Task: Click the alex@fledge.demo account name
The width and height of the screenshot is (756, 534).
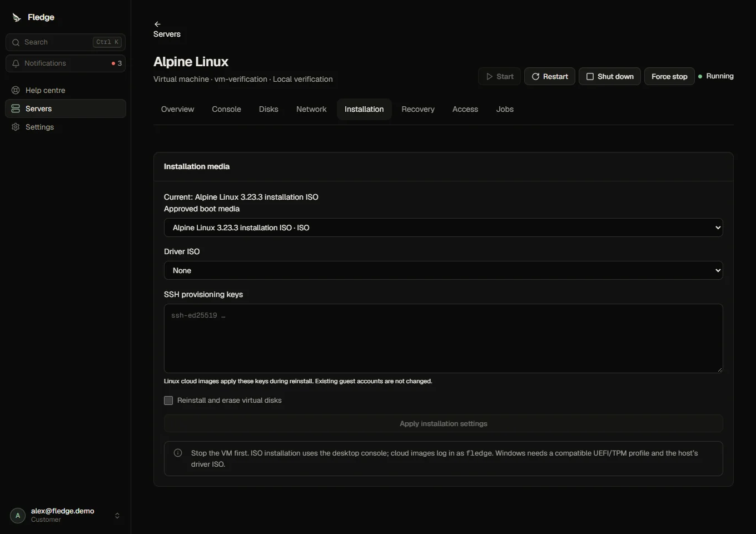Action: click(63, 511)
